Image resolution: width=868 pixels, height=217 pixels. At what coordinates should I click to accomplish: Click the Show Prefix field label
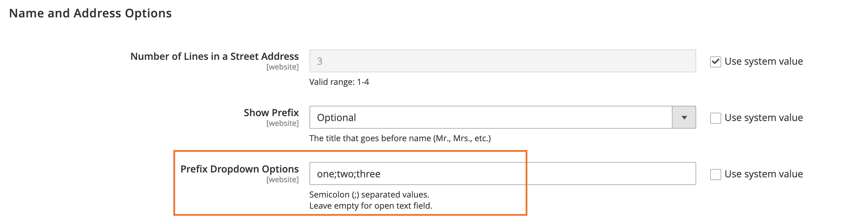[271, 112]
